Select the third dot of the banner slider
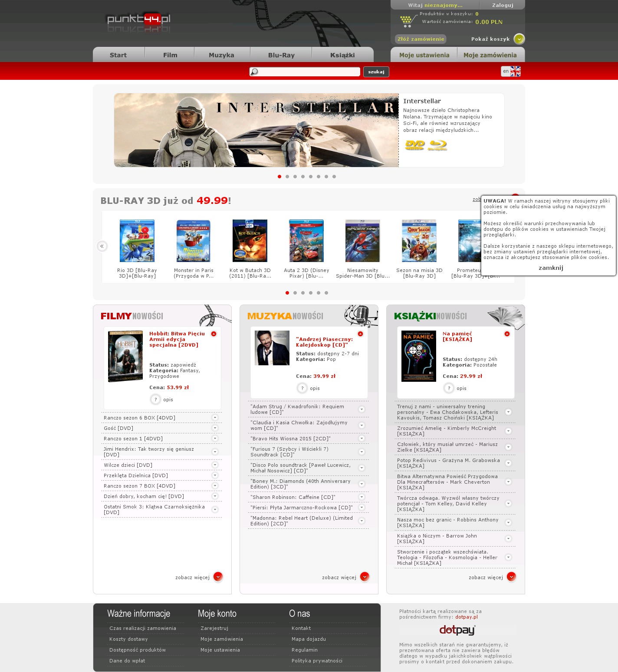Viewport: 618px width, 672px height. (295, 177)
